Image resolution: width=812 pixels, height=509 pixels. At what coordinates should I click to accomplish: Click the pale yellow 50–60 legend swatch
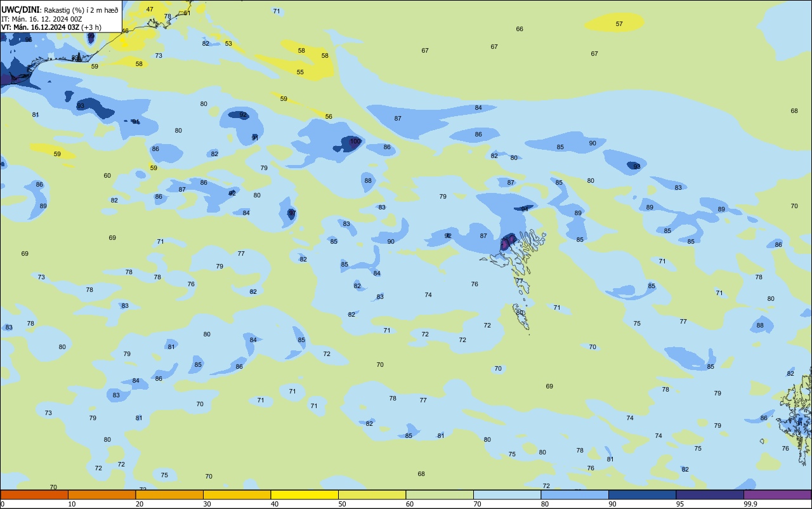pyautogui.click(x=372, y=494)
